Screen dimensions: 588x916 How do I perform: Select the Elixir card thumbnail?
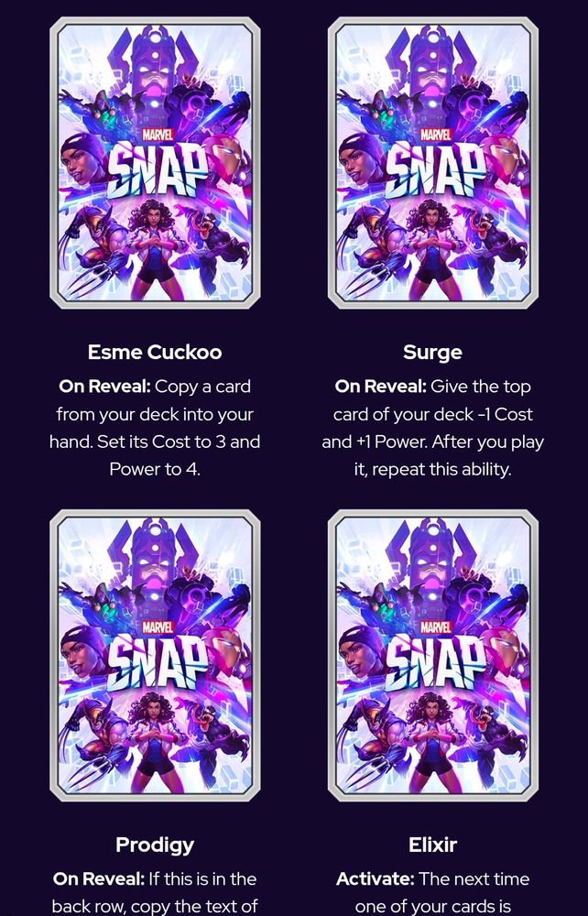432,656
